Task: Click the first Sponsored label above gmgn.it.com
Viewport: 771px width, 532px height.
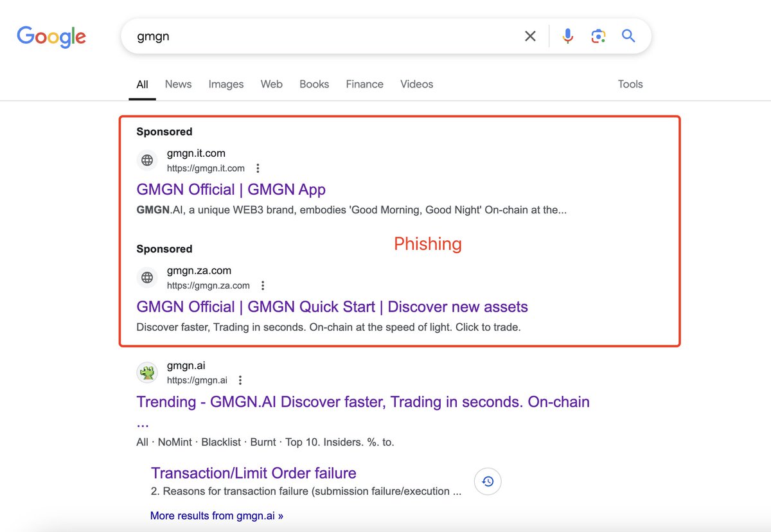Action: [x=164, y=132]
